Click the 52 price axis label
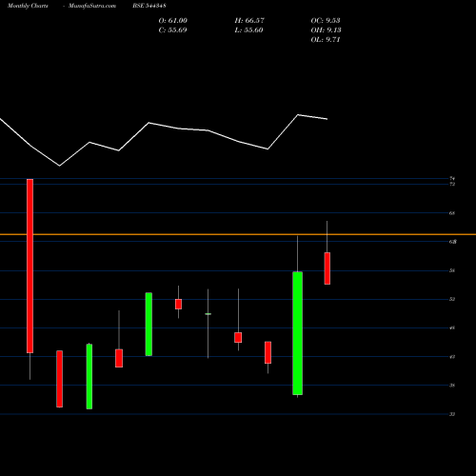 click(x=452, y=299)
